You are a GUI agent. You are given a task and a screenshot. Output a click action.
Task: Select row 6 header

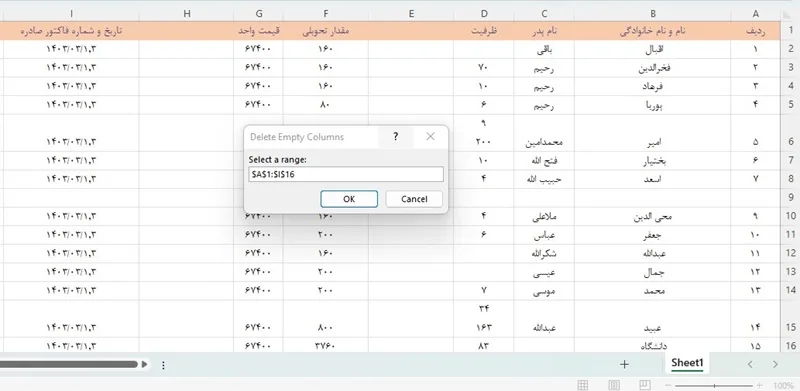790,133
